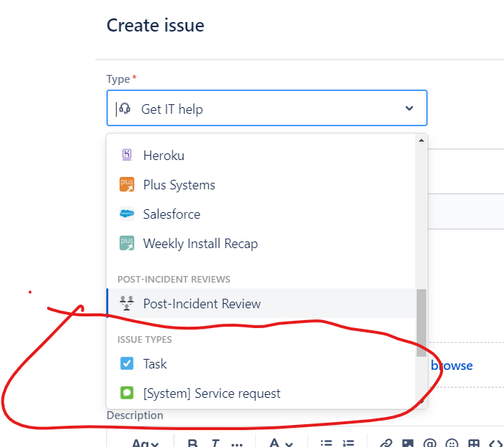Viewport: 504px width, 447px height.
Task: Click the purple Heroku logo icon
Action: [x=127, y=155]
